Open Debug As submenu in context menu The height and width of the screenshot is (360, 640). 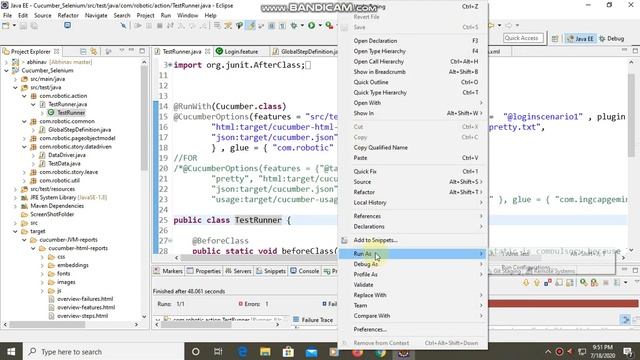click(x=412, y=264)
